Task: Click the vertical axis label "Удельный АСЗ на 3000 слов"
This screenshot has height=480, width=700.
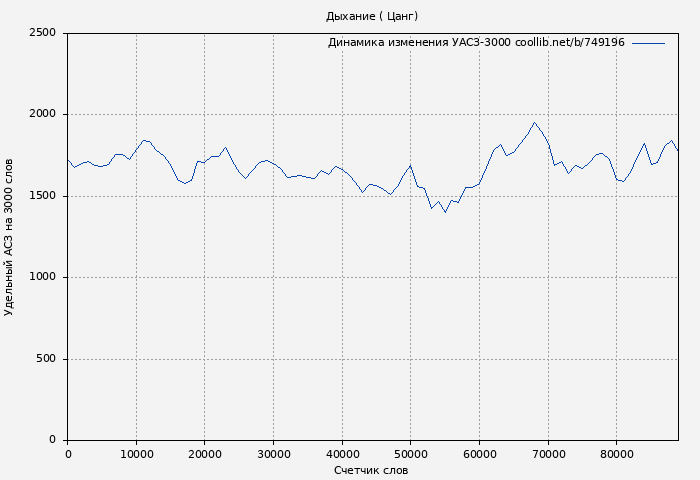Action: [10, 237]
